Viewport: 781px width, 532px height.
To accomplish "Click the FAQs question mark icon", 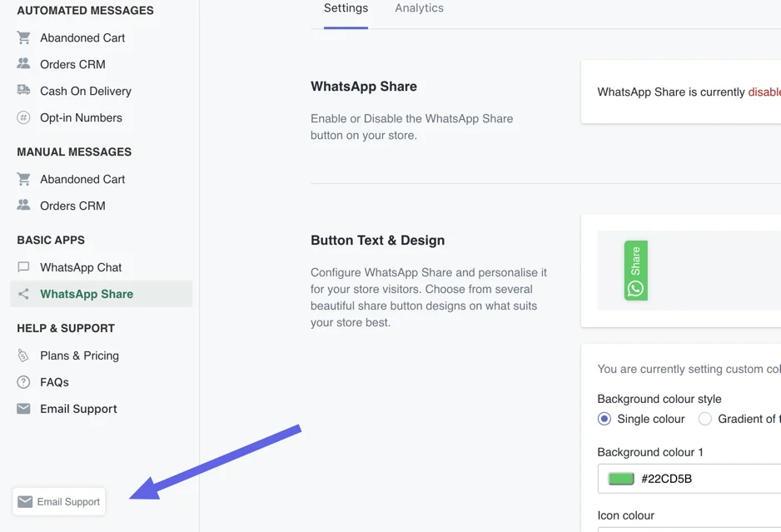I will click(23, 382).
